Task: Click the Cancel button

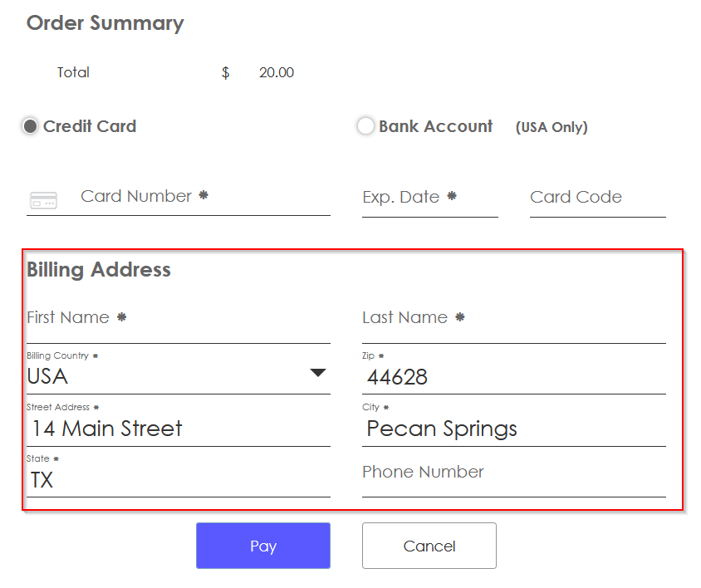Action: pyautogui.click(x=429, y=546)
